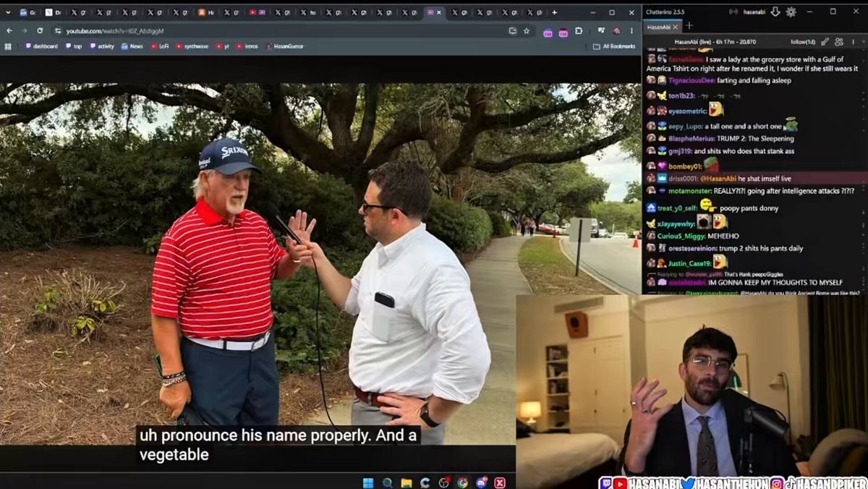The height and width of the screenshot is (489, 868).
Task: Open the activity bookmark
Action: pos(102,46)
